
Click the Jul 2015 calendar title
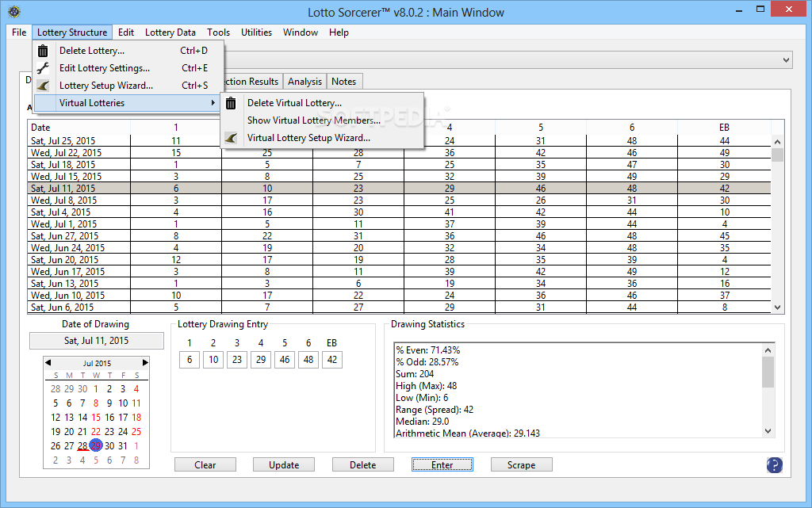tap(97, 363)
